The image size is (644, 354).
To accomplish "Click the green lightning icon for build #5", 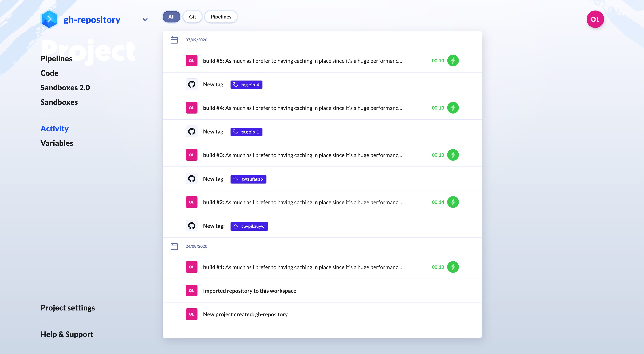I will pos(453,61).
